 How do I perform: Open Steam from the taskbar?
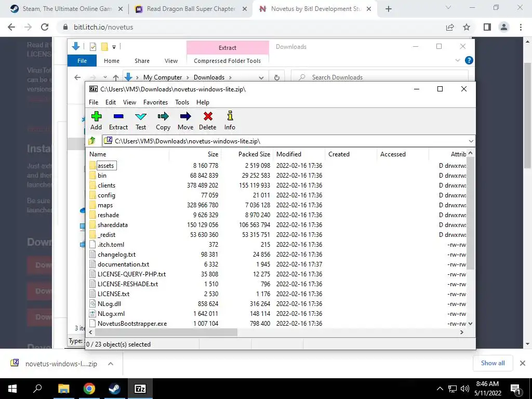[x=115, y=389]
